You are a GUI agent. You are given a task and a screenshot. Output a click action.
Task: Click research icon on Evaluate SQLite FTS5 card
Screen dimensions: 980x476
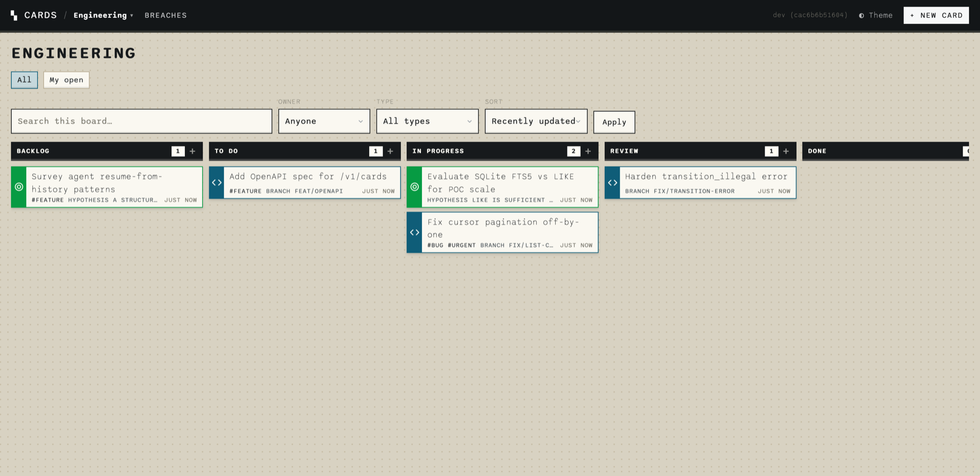pyautogui.click(x=415, y=187)
